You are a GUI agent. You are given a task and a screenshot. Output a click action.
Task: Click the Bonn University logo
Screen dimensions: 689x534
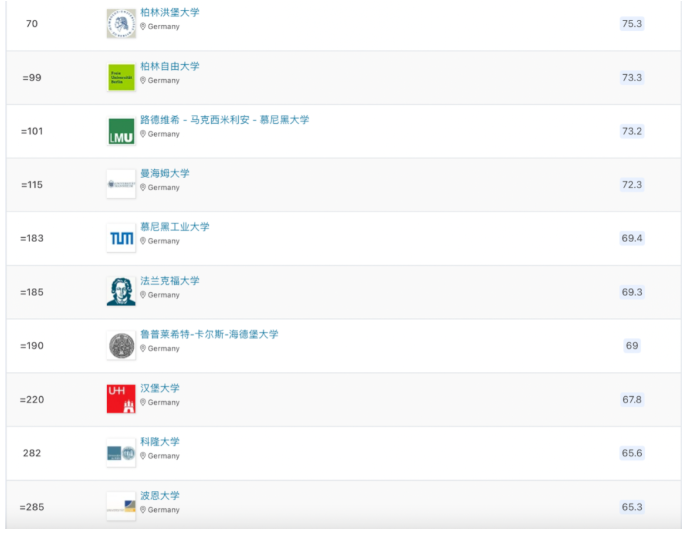[x=121, y=507]
